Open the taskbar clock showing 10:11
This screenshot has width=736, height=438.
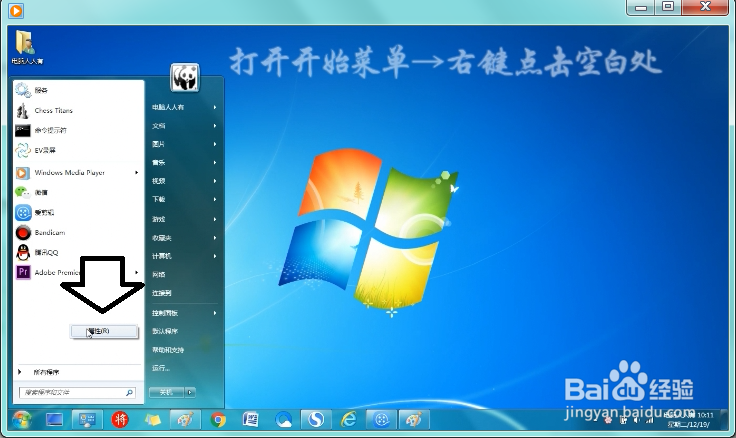[690, 420]
